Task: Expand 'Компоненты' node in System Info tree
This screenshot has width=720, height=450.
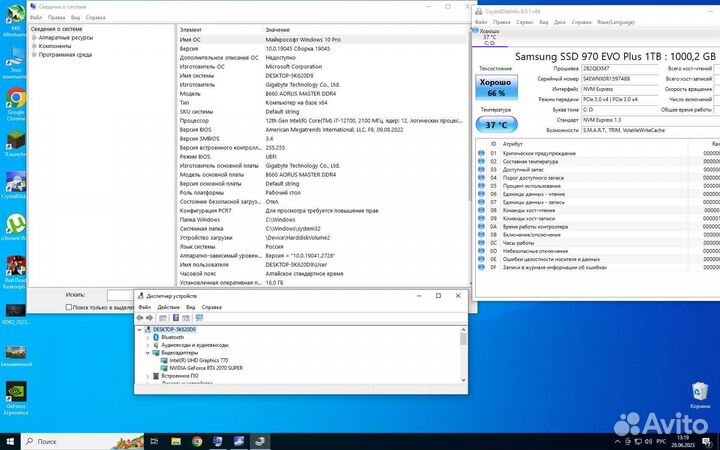Action: (x=34, y=46)
